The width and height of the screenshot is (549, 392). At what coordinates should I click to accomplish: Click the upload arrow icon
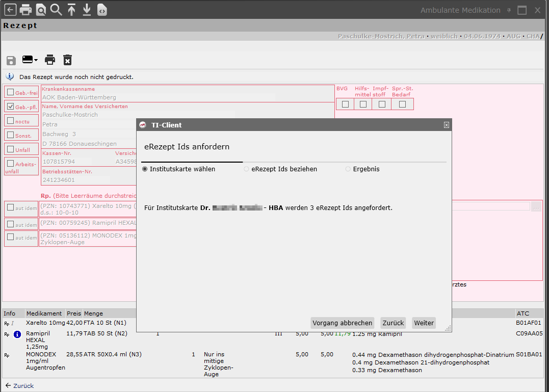pyautogui.click(x=71, y=10)
